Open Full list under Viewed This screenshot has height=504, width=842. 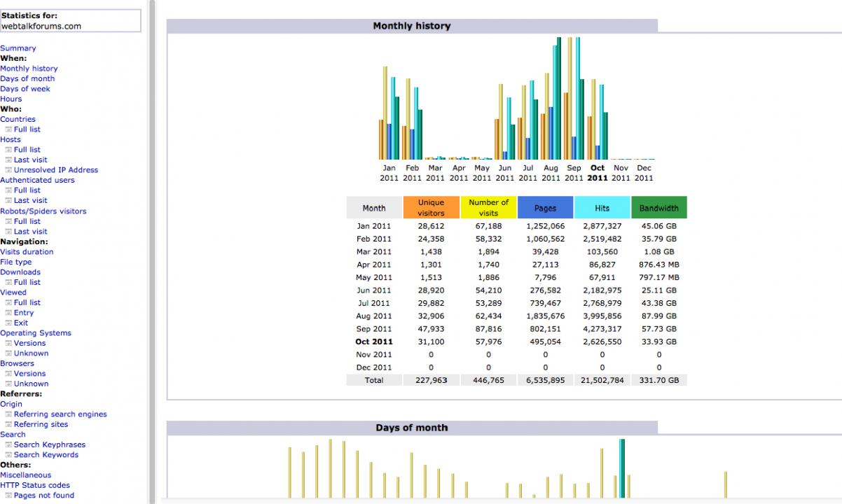[x=27, y=302]
